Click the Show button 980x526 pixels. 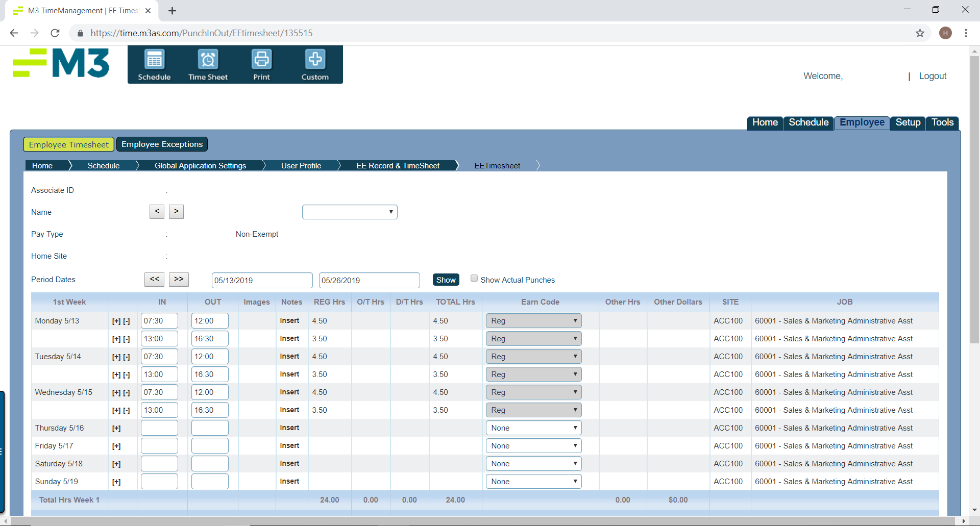446,280
